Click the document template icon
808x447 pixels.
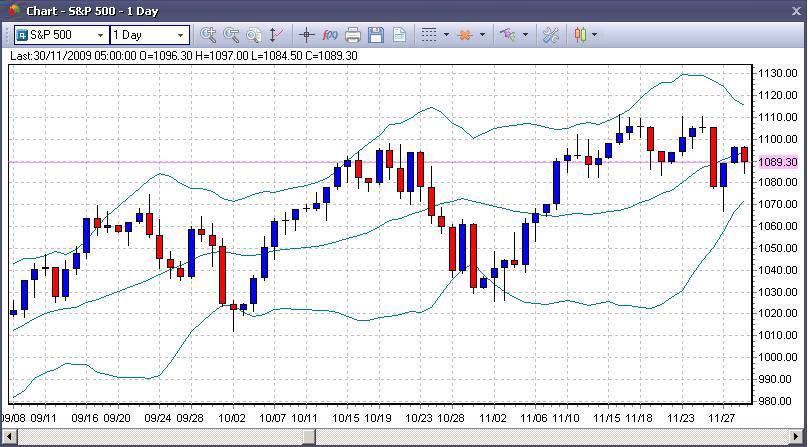[399, 35]
